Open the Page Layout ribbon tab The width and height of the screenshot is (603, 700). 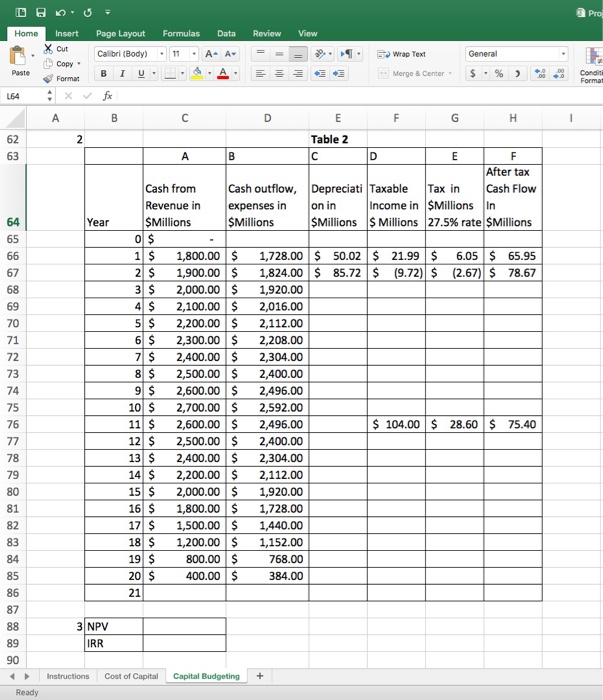121,33
